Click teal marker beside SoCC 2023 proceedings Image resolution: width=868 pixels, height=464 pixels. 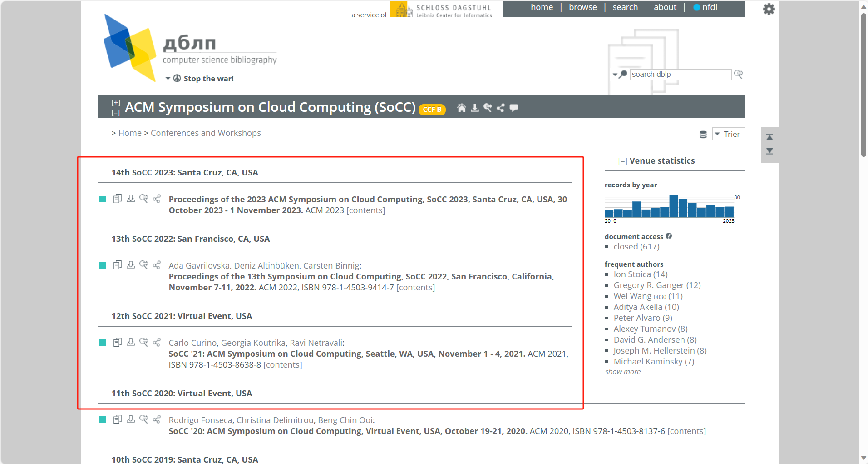(x=103, y=199)
